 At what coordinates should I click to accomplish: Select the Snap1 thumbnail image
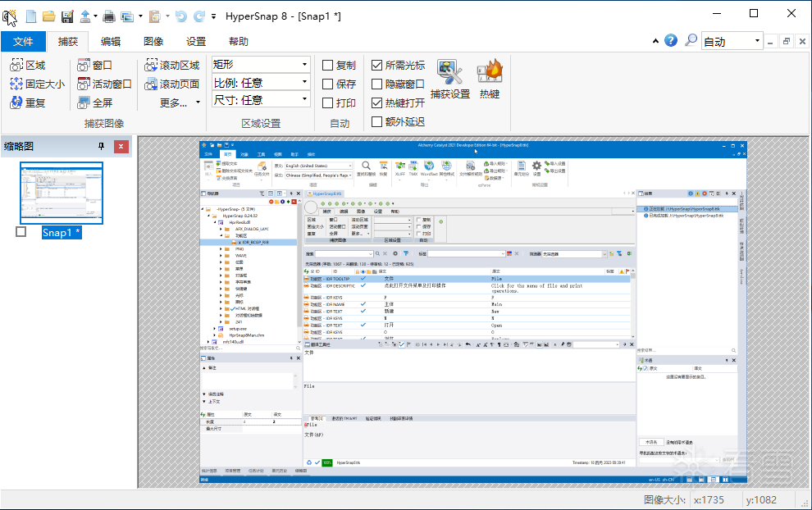point(62,193)
